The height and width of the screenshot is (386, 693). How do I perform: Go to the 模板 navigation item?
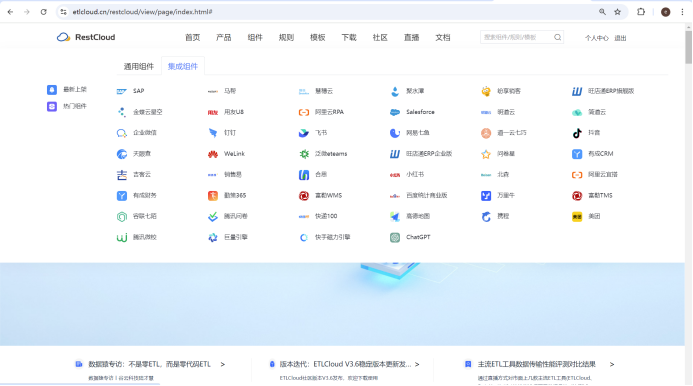coord(317,38)
